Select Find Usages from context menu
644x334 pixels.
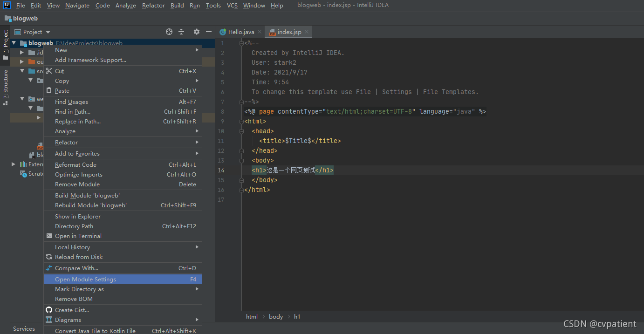[x=123, y=102]
